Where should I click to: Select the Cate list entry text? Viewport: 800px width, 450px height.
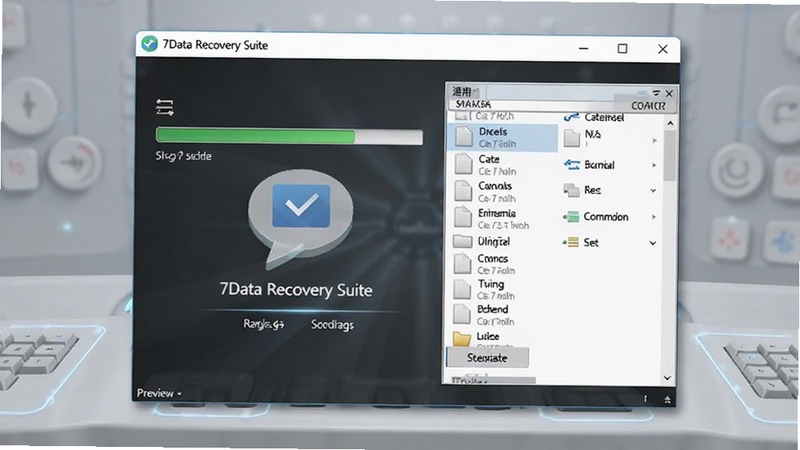pyautogui.click(x=489, y=159)
